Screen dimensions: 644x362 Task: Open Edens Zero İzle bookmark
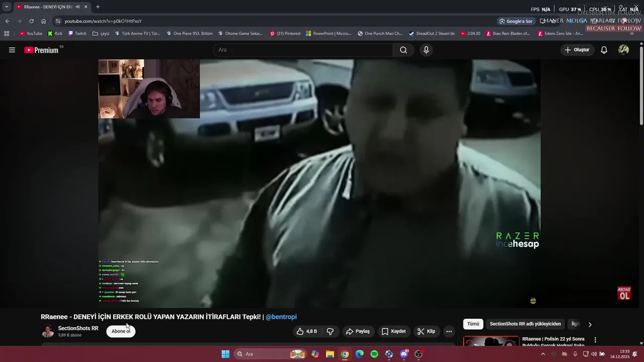pos(560,34)
